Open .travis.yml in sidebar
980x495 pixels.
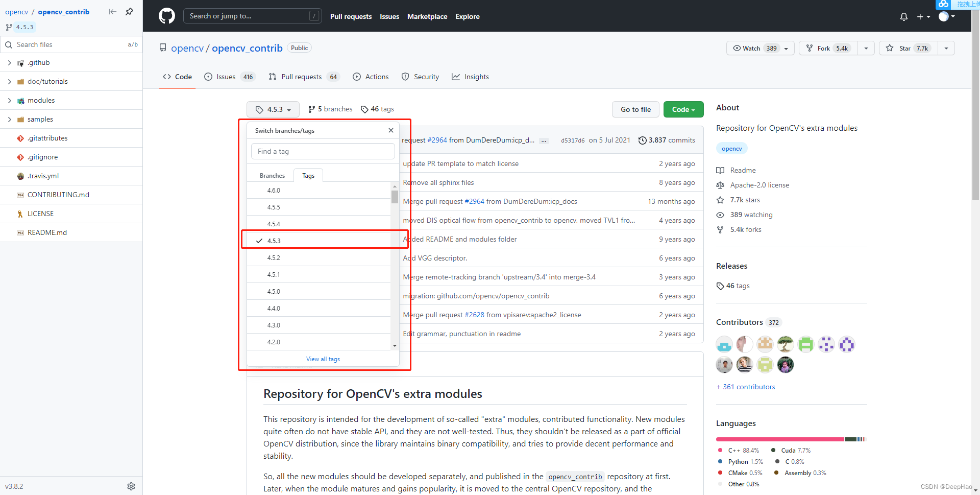click(x=71, y=176)
